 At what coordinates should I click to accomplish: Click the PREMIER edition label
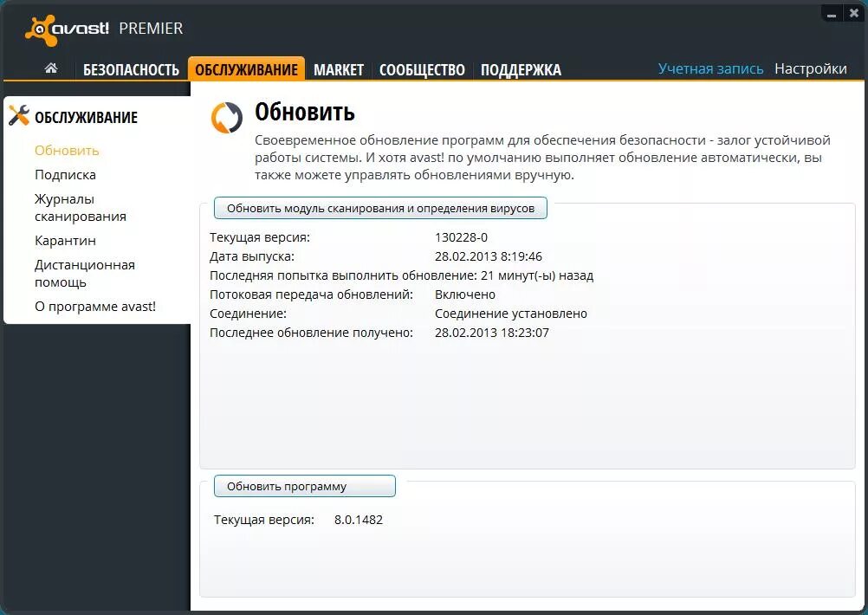pyautogui.click(x=151, y=29)
